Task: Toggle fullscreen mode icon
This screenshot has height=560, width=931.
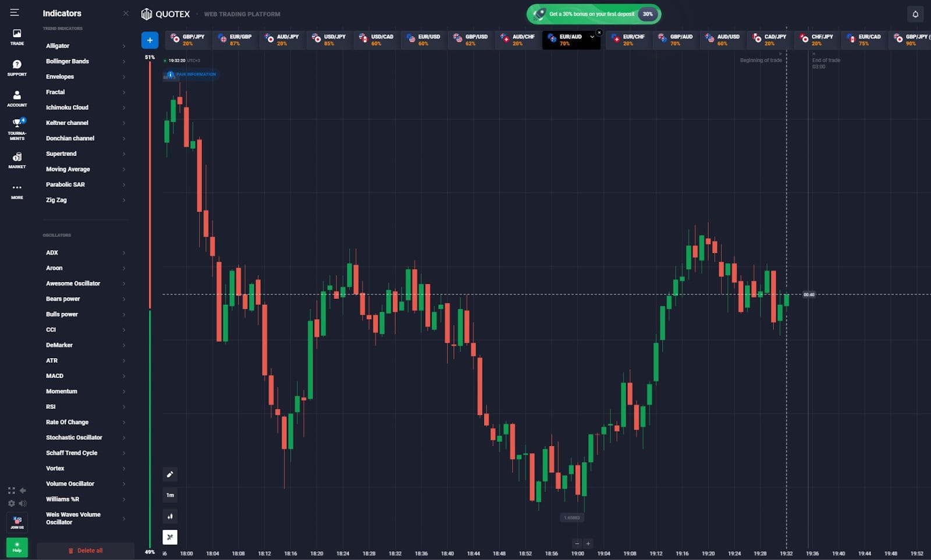Action: coord(11,491)
